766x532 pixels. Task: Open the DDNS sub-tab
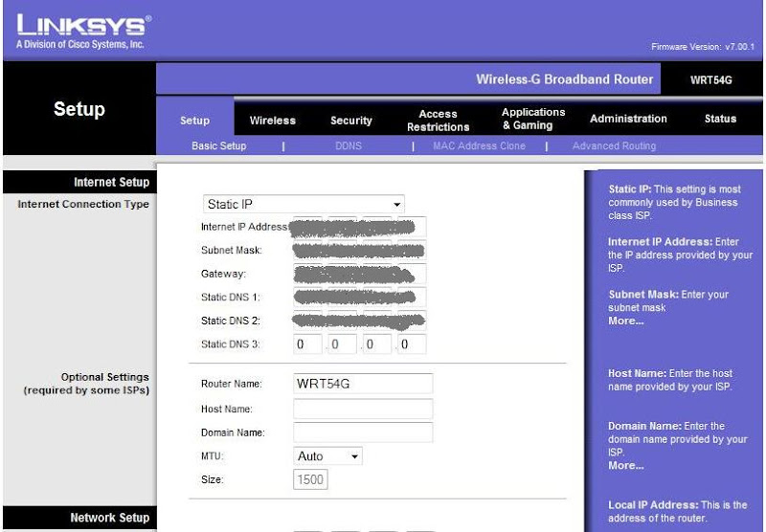349,145
